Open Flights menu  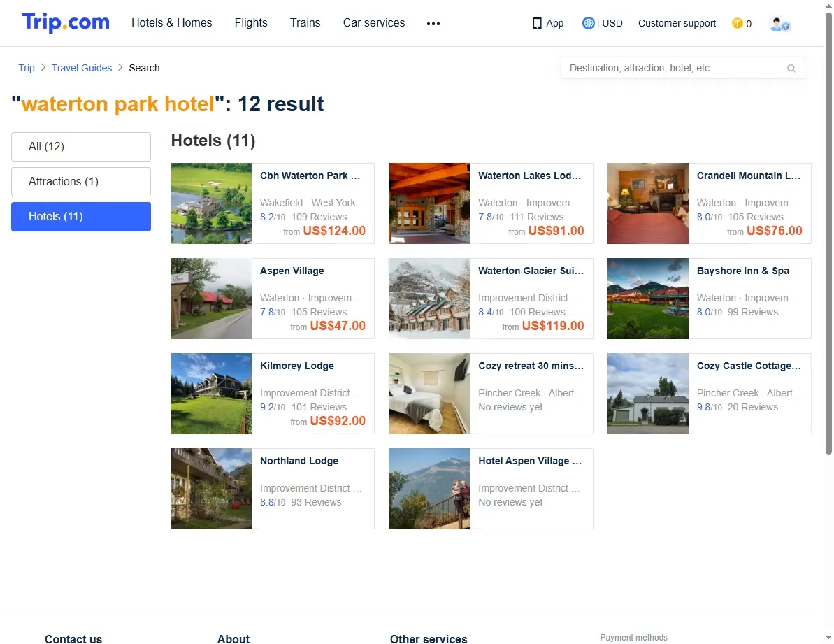251,23
